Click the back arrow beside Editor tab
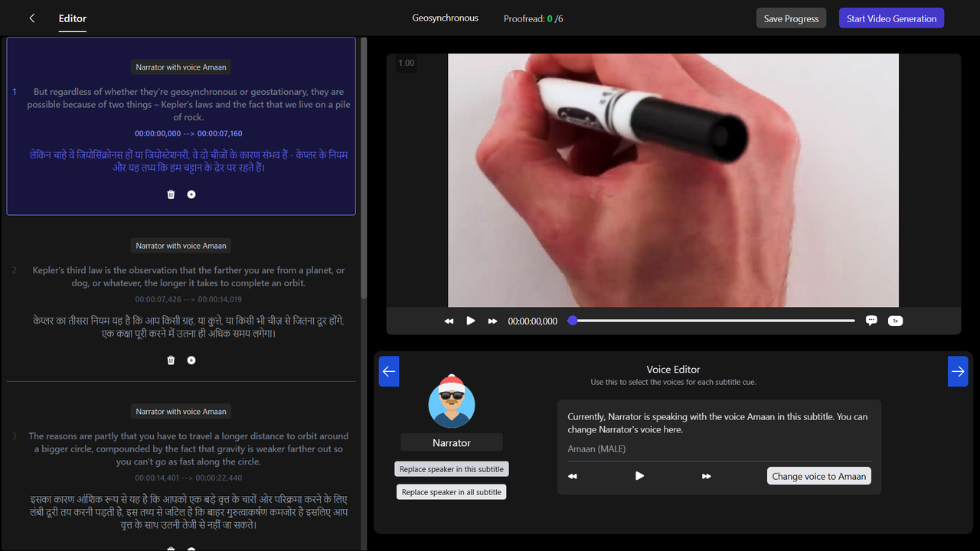The width and height of the screenshot is (980, 551). tap(31, 18)
